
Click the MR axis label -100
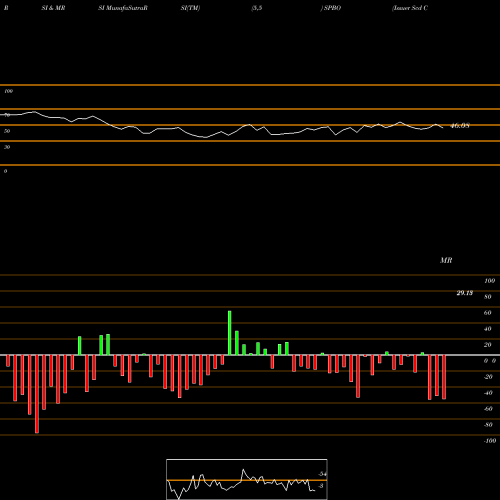tap(490, 441)
